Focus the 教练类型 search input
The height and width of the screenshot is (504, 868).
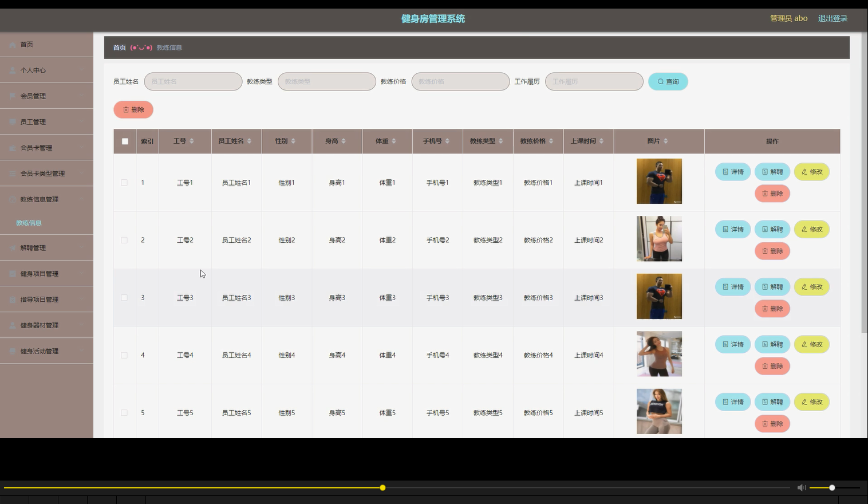pyautogui.click(x=327, y=81)
